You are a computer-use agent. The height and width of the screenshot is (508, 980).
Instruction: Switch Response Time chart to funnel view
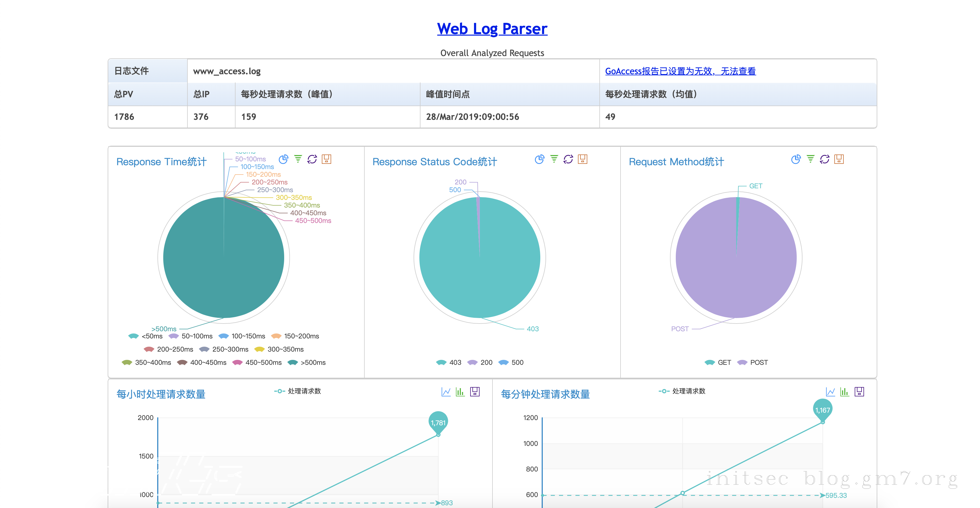(x=298, y=159)
